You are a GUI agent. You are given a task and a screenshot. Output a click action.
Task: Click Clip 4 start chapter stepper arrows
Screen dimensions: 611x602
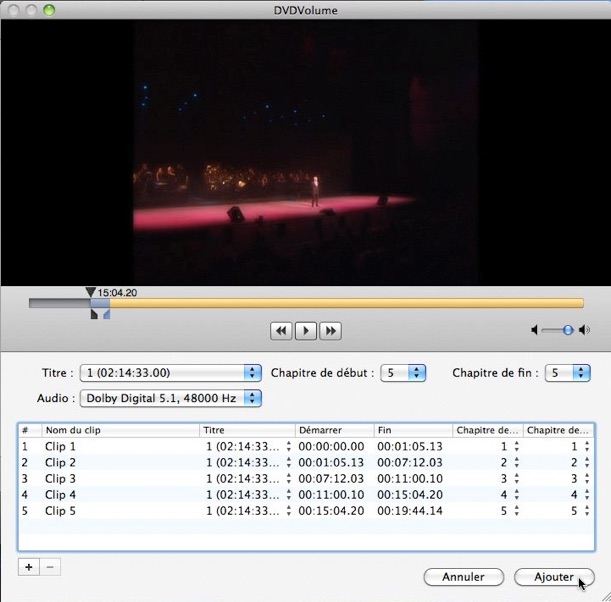pyautogui.click(x=517, y=495)
